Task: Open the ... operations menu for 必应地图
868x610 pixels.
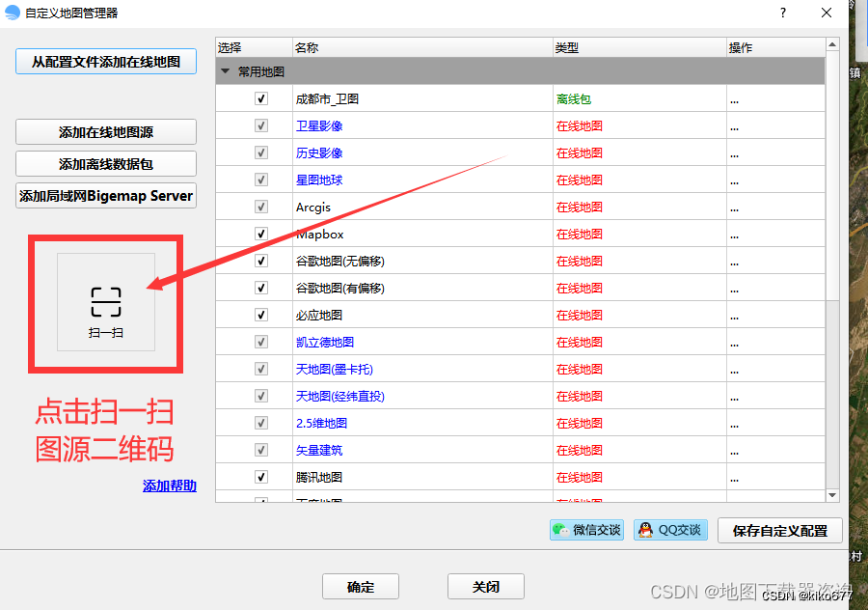Action: (x=734, y=318)
